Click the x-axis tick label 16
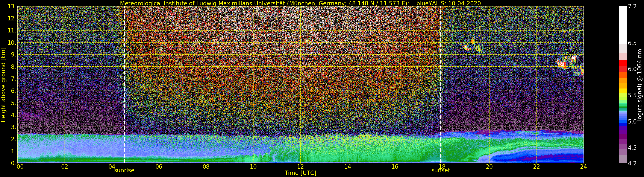 click(395, 167)
